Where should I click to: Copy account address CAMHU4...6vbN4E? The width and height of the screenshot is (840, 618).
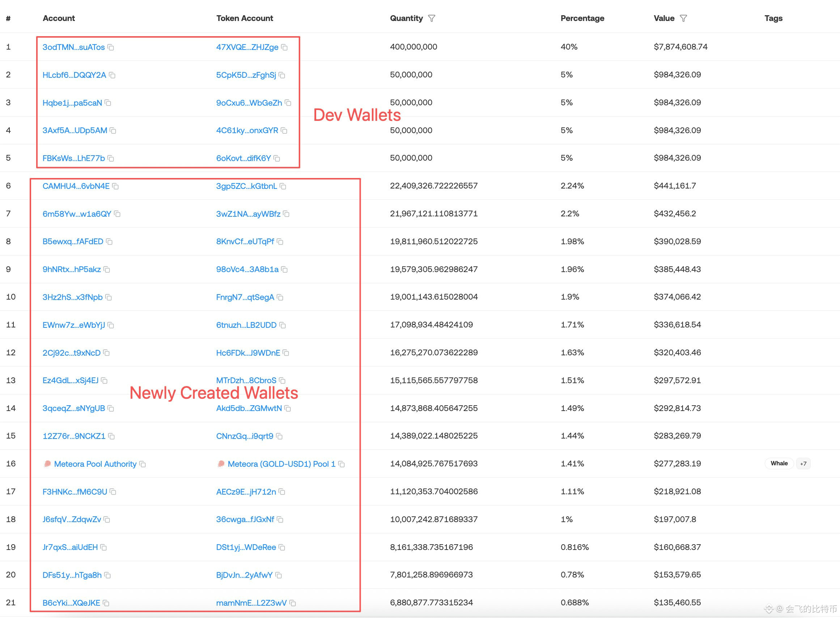(115, 186)
